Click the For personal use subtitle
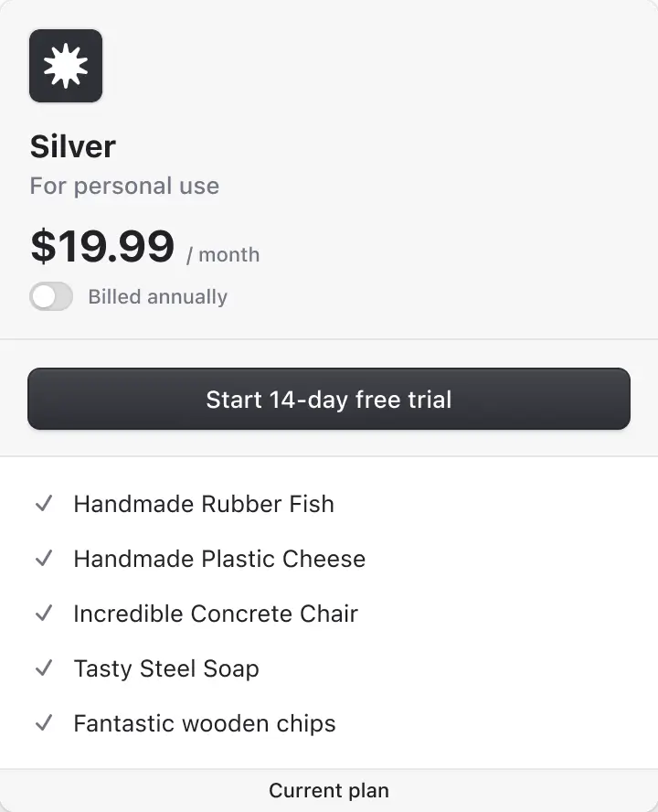Image resolution: width=658 pixels, height=812 pixels. pyautogui.click(x=124, y=186)
